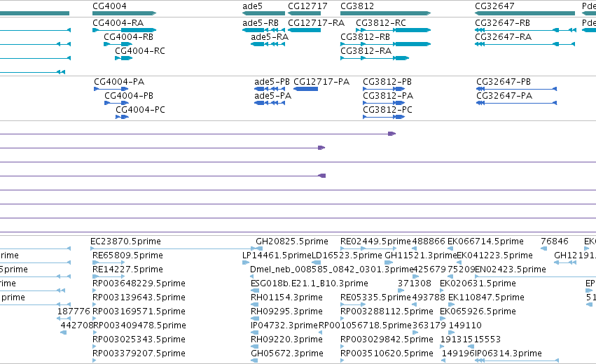
Task: Click the RP003409478.5prime EST label
Action: (x=139, y=325)
